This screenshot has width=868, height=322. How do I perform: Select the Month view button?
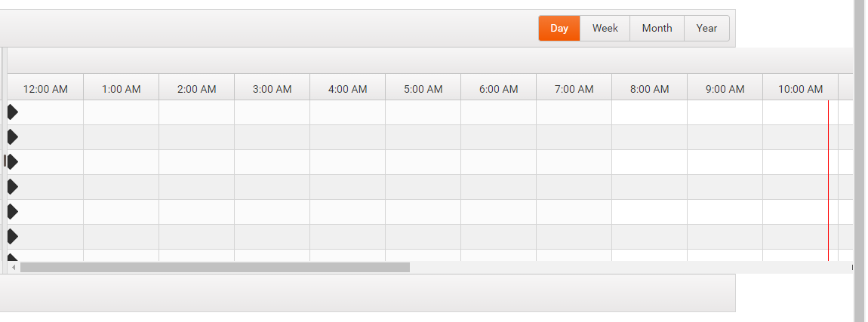[x=657, y=28]
